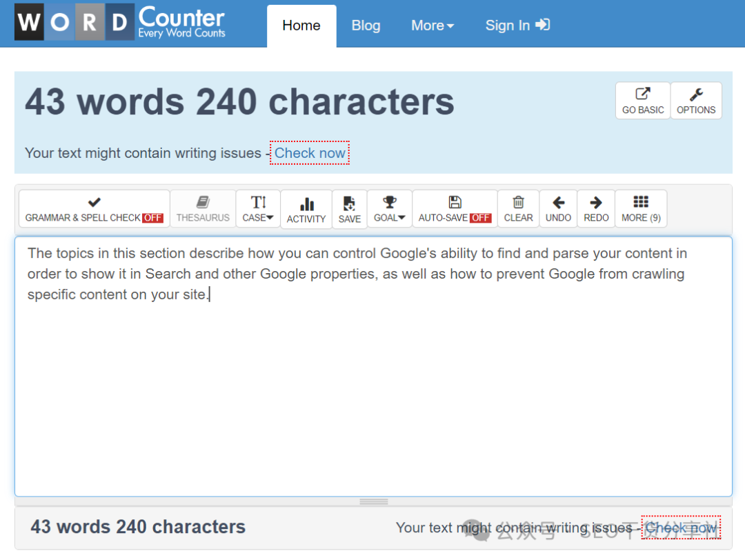Open the More (9) grid menu
745x560 pixels.
click(x=641, y=208)
